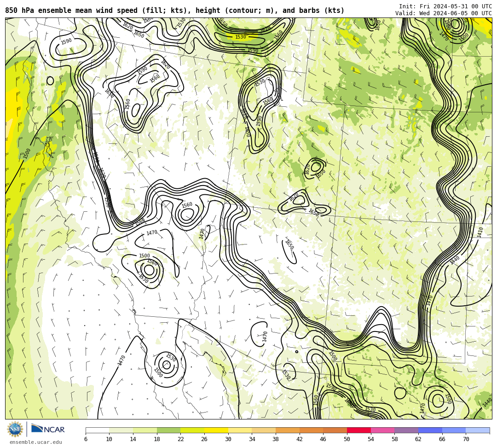
Task: Pick the white 6-10 kts colorbar segment
Action: pos(97,430)
